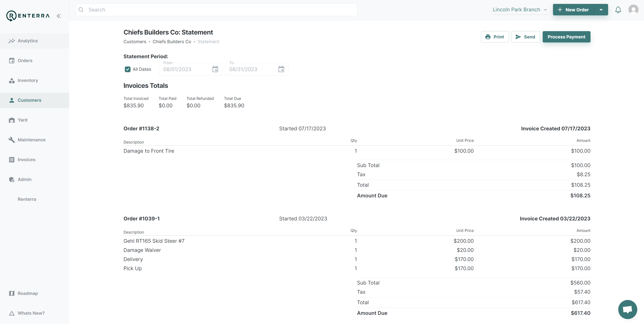Expand the Lincoln Park Branch dropdown
Image resolution: width=644 pixels, height=324 pixels.
520,10
